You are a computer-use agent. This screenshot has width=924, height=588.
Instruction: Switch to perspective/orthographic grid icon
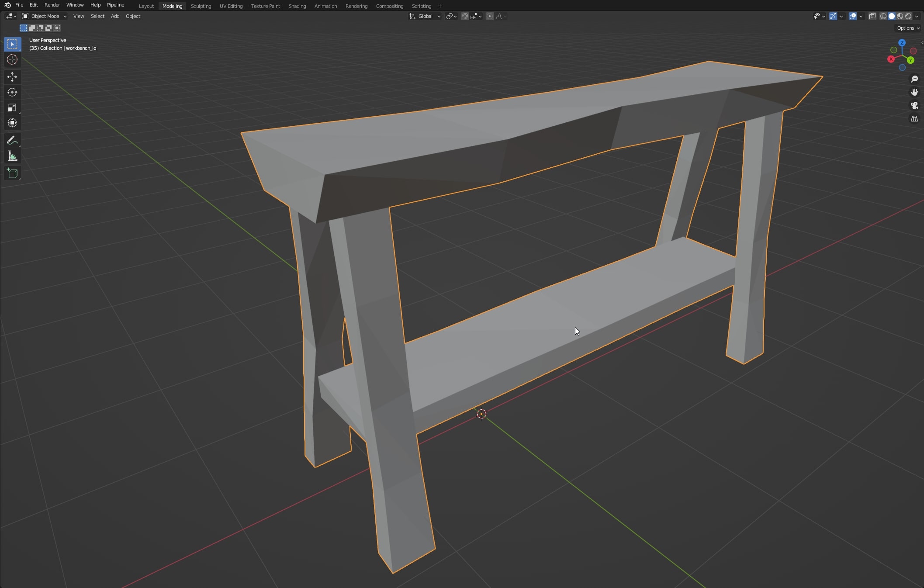(x=914, y=119)
